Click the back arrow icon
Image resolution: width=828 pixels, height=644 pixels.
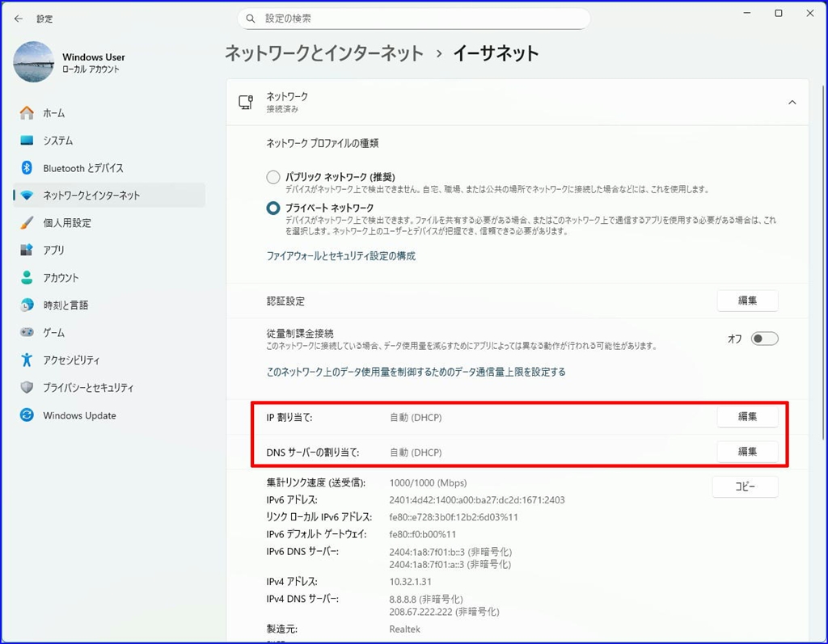coord(19,19)
